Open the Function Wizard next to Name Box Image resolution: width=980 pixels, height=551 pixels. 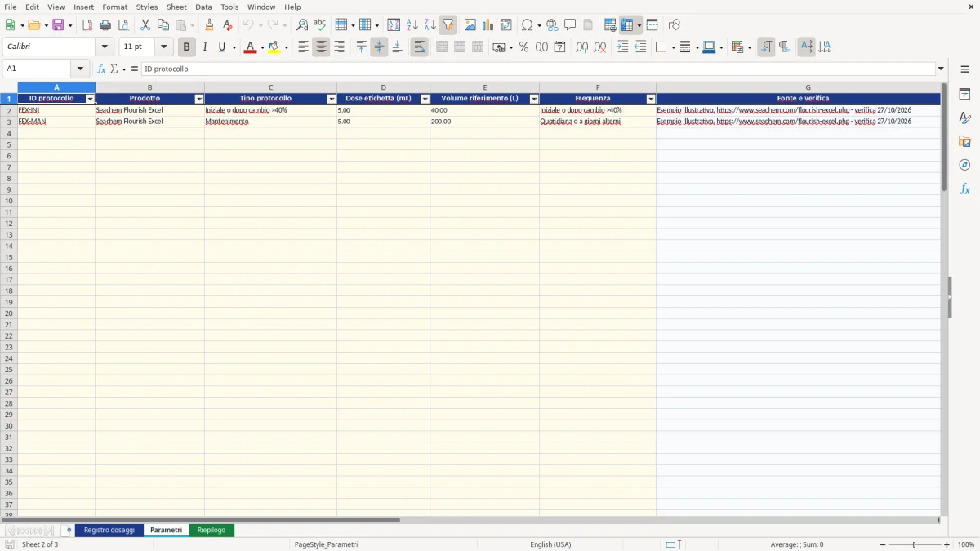[101, 69]
